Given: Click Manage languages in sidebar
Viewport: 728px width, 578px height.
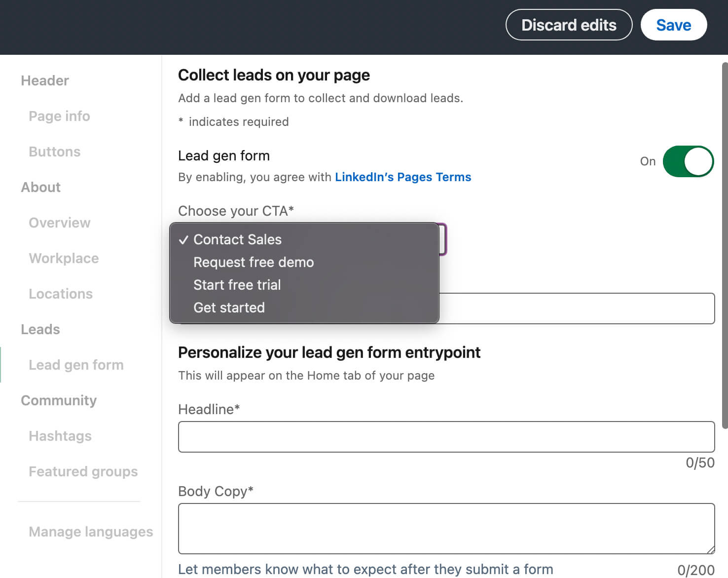Looking at the screenshot, I should [x=91, y=532].
